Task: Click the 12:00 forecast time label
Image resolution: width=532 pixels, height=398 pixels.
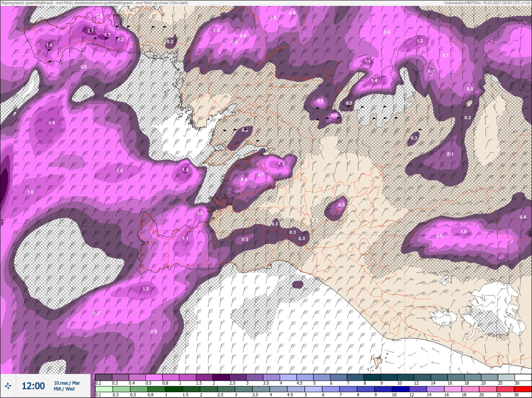Action: [33, 386]
